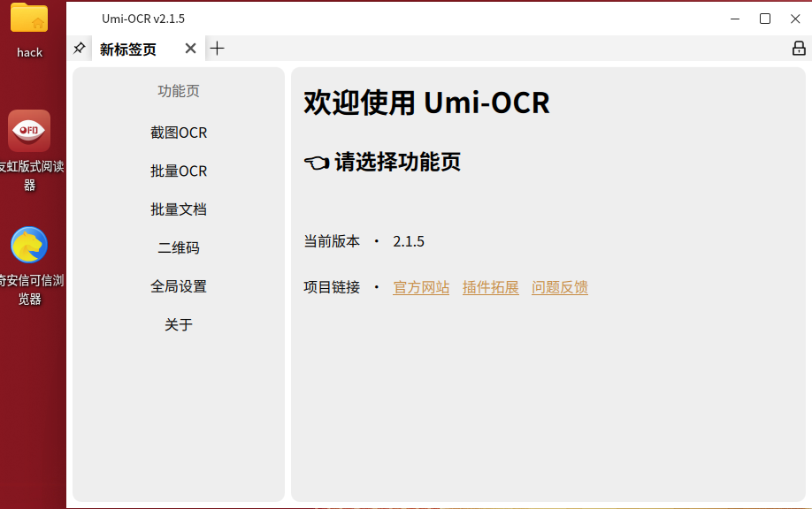Click the version number 2.1.5

point(409,241)
